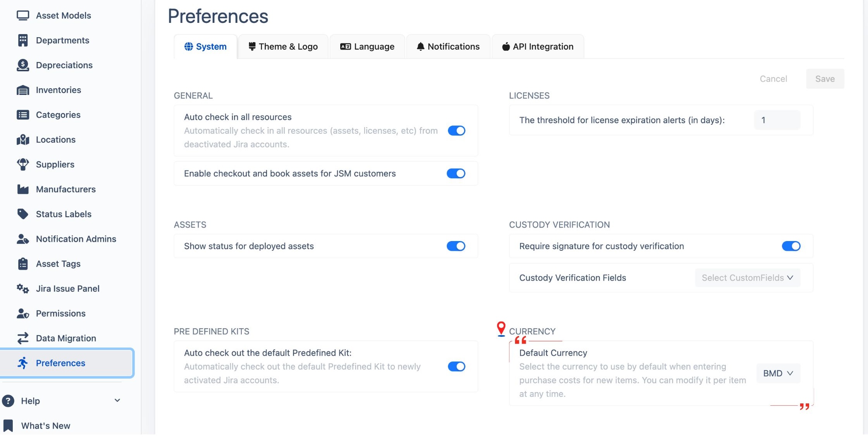
Task: Click the license expiration threshold field
Action: pyautogui.click(x=777, y=120)
